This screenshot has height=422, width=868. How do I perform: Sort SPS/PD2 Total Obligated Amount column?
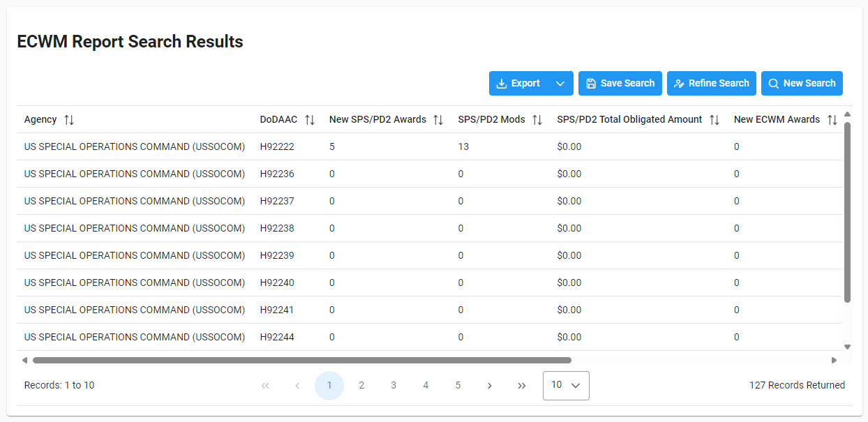tap(714, 120)
